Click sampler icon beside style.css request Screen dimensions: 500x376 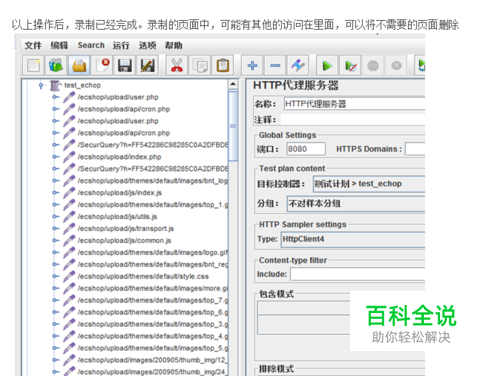point(69,276)
